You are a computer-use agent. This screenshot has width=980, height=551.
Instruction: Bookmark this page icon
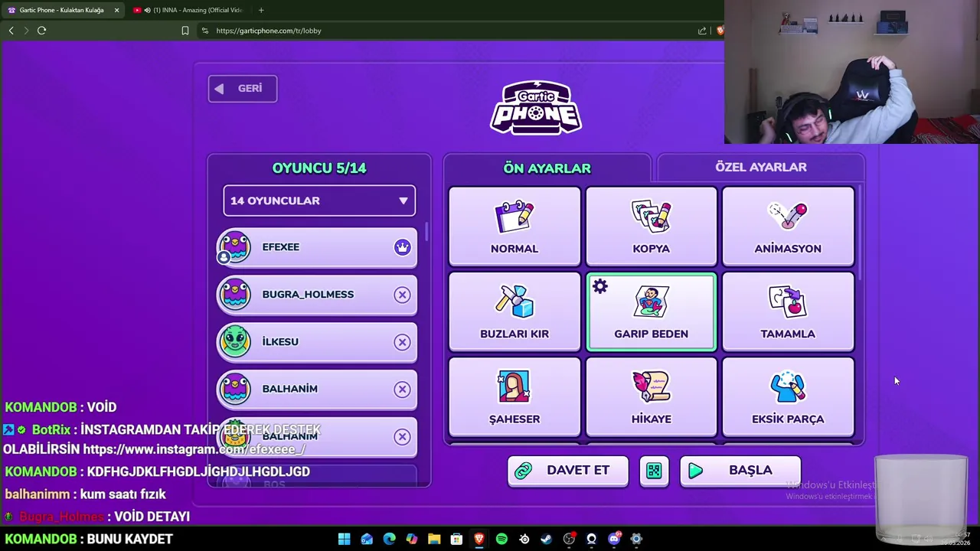(185, 31)
